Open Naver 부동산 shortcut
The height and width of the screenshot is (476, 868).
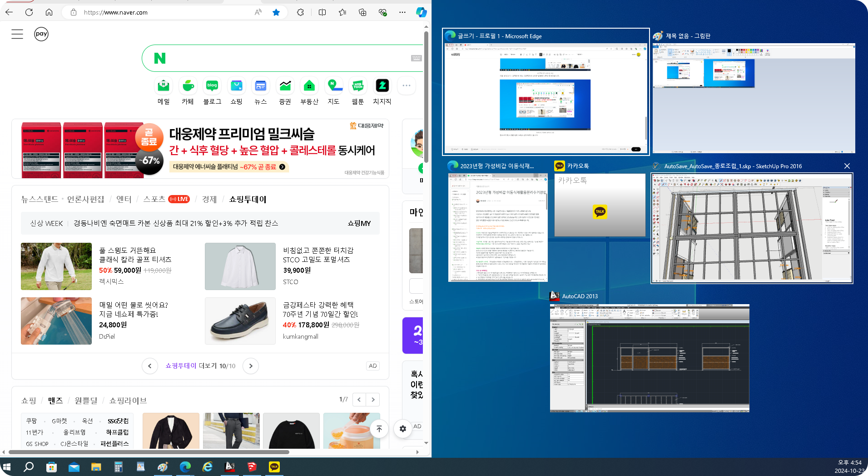(309, 91)
